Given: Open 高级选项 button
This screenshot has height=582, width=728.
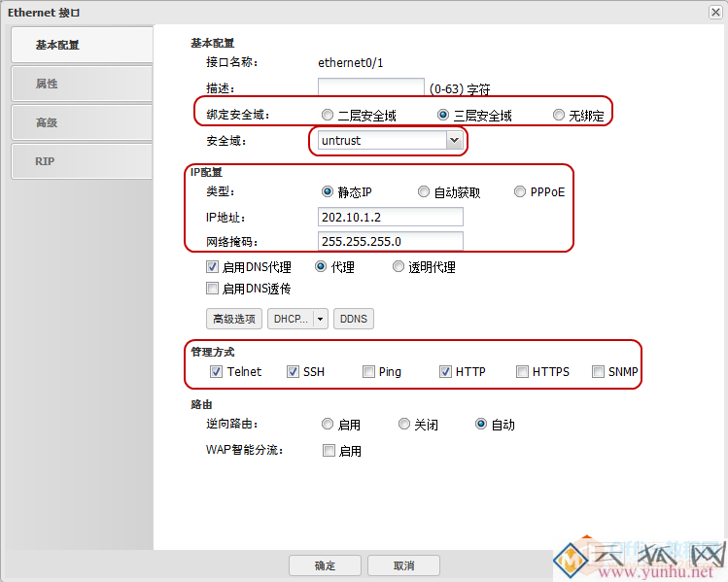Looking at the screenshot, I should (x=234, y=319).
